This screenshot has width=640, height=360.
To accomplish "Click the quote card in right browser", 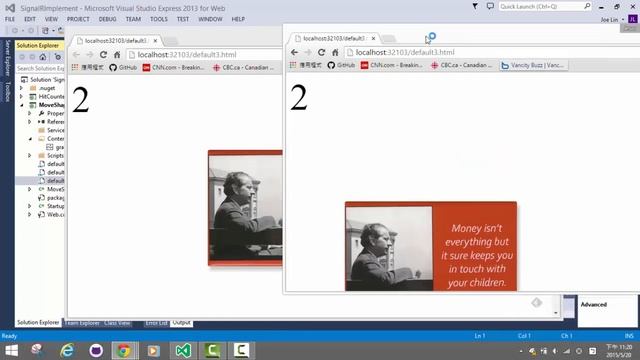I will pos(431,246).
